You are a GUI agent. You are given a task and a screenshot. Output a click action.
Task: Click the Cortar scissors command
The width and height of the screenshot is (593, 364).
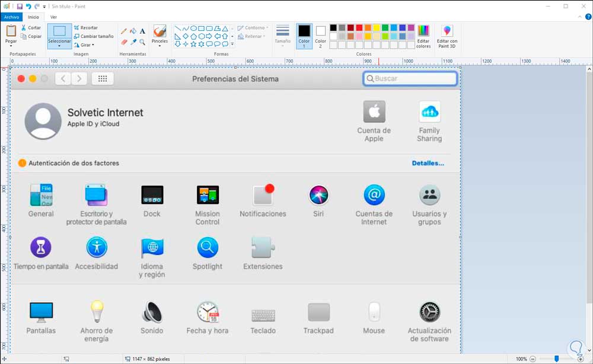coord(31,28)
